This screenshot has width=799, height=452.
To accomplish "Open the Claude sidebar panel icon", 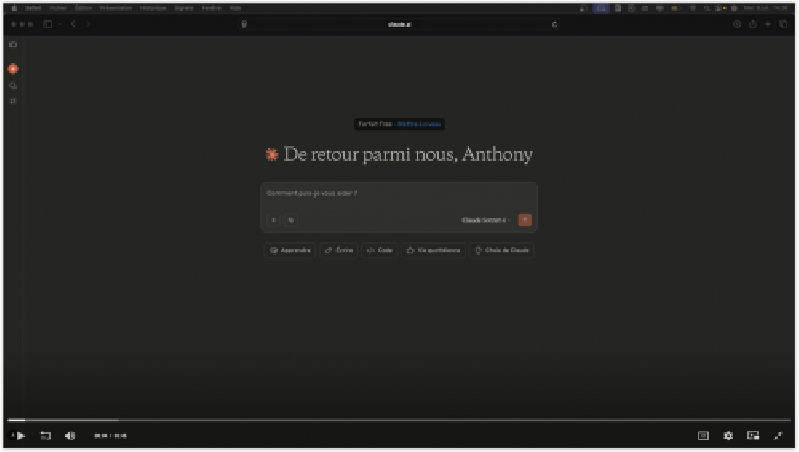I will [x=13, y=45].
